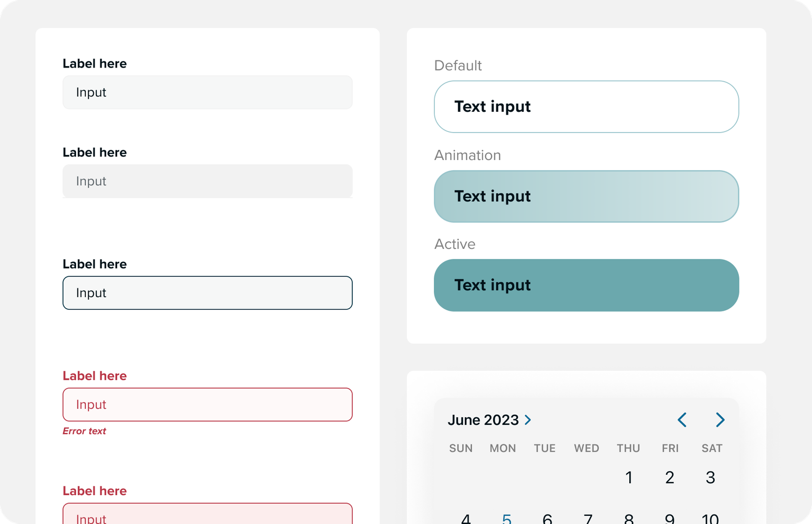Click the MON weekday header
Image resolution: width=812 pixels, height=524 pixels.
pos(503,448)
